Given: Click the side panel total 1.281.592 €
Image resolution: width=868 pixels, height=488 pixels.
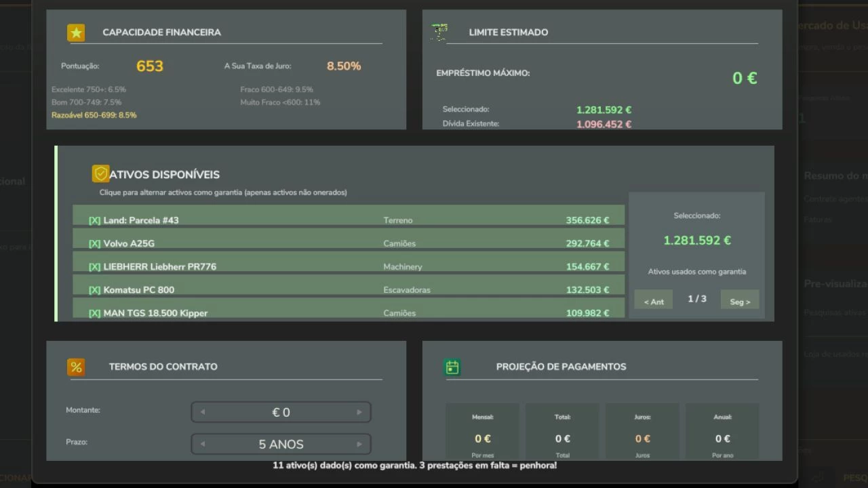Looking at the screenshot, I should tap(697, 241).
